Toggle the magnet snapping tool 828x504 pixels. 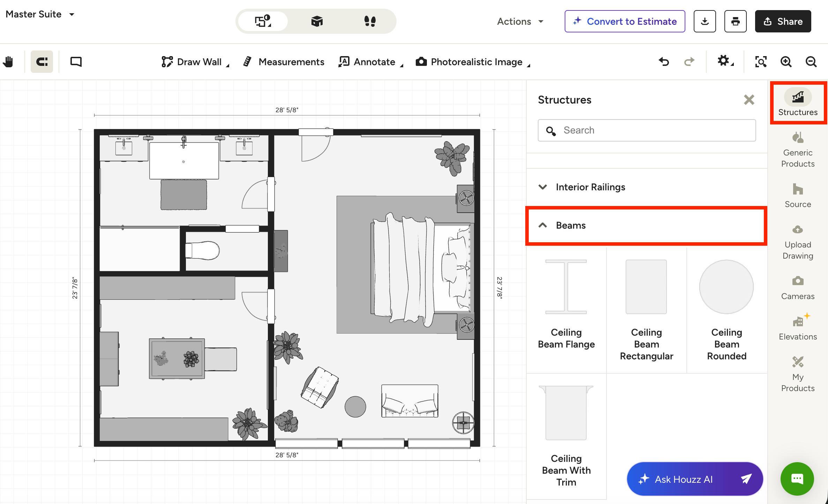tap(42, 62)
